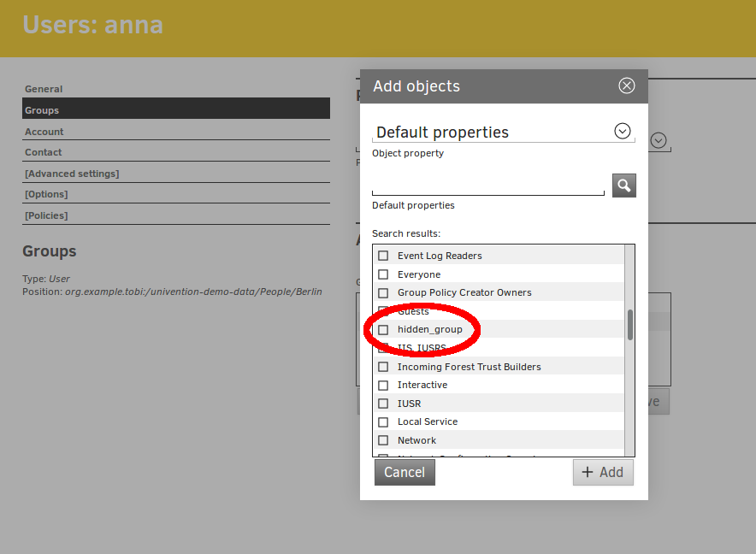The height and width of the screenshot is (554, 756).
Task: Open the General tab
Action: point(44,89)
